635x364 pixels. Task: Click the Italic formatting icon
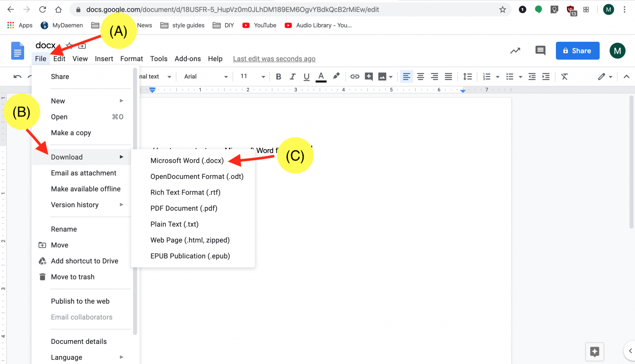tap(291, 77)
